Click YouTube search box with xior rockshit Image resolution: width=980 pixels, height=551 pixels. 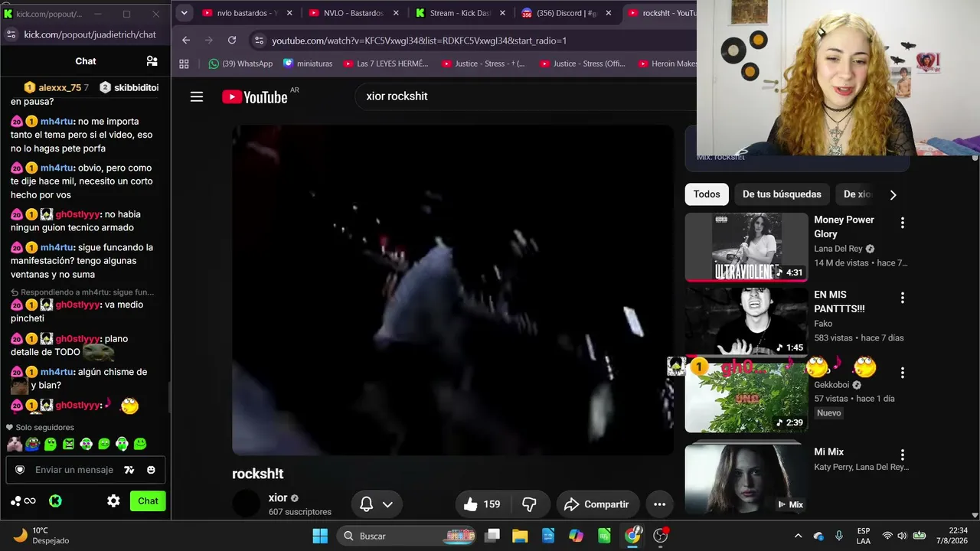[525, 96]
